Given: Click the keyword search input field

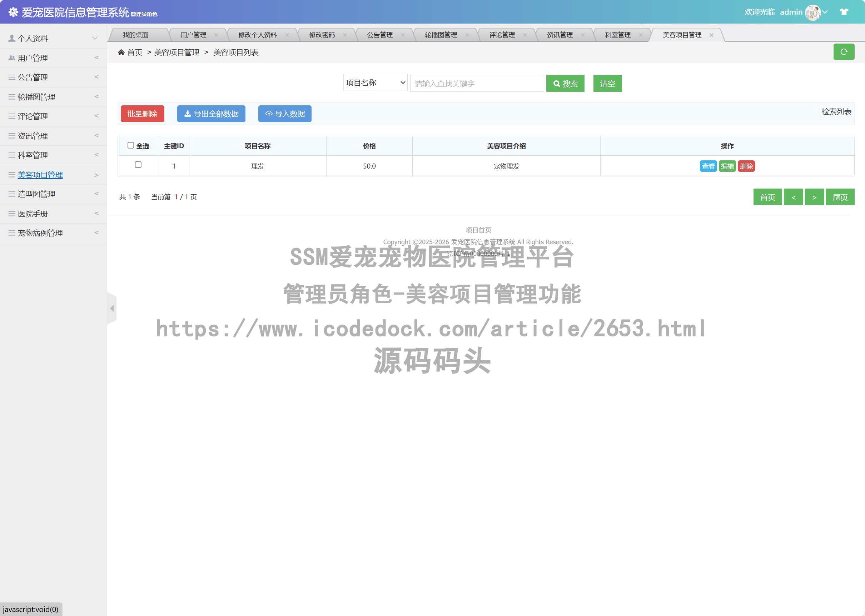Looking at the screenshot, I should point(476,83).
